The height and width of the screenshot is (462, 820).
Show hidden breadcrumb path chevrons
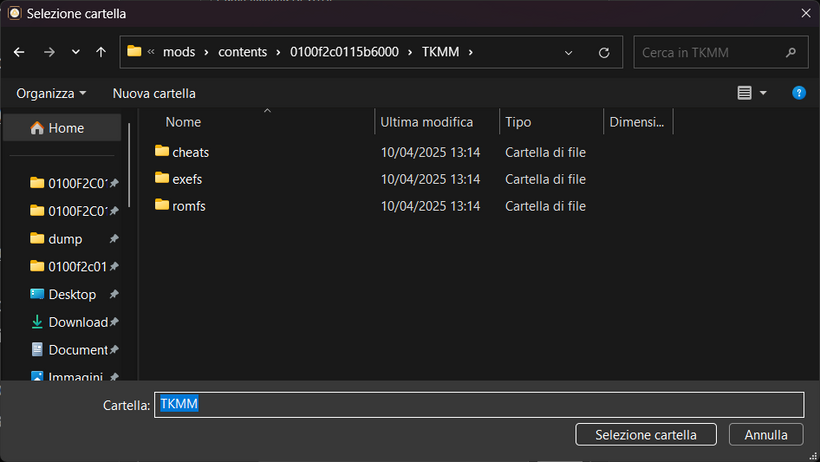[151, 52]
